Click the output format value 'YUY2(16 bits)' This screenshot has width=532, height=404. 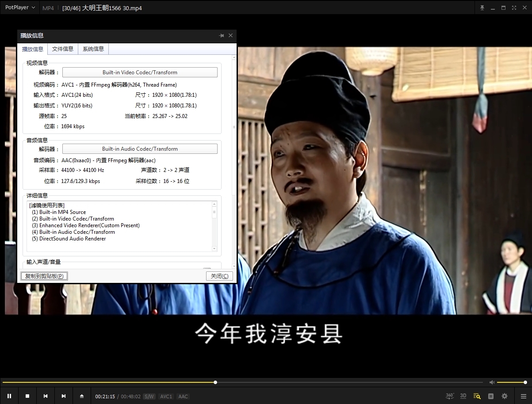(77, 106)
